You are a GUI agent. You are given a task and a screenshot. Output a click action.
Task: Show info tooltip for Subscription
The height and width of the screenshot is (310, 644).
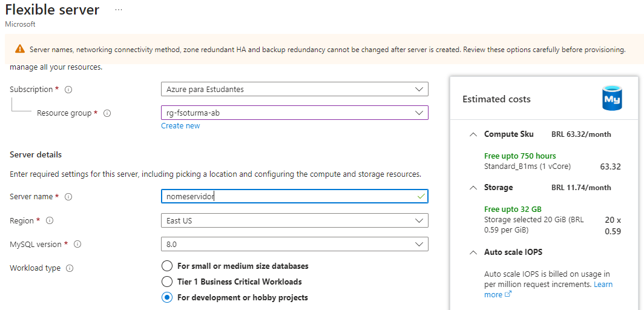point(68,90)
